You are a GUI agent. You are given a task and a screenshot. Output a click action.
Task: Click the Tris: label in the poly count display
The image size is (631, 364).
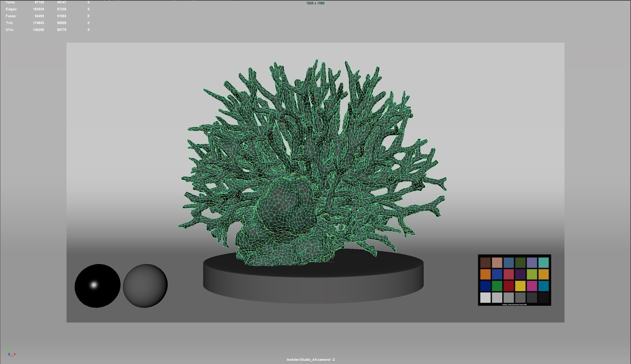tap(9, 23)
